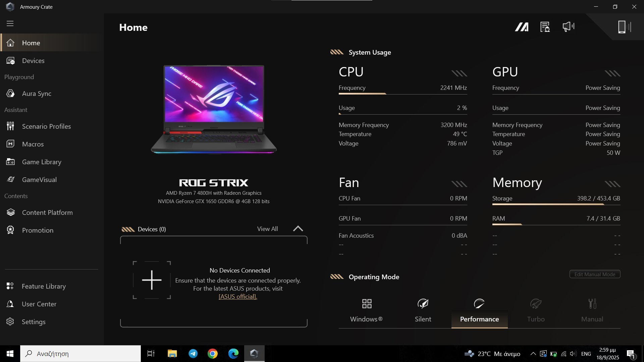Click the Promotion badge icon
This screenshot has height=362, width=644.
[x=10, y=230]
